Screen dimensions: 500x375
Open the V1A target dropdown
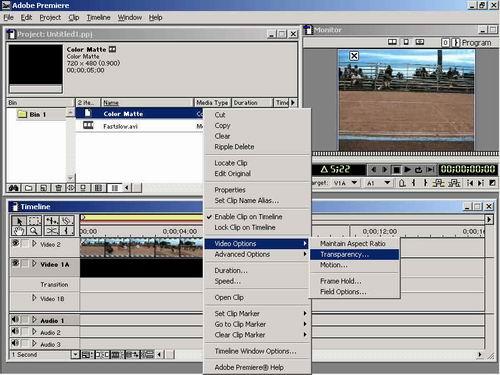click(354, 183)
